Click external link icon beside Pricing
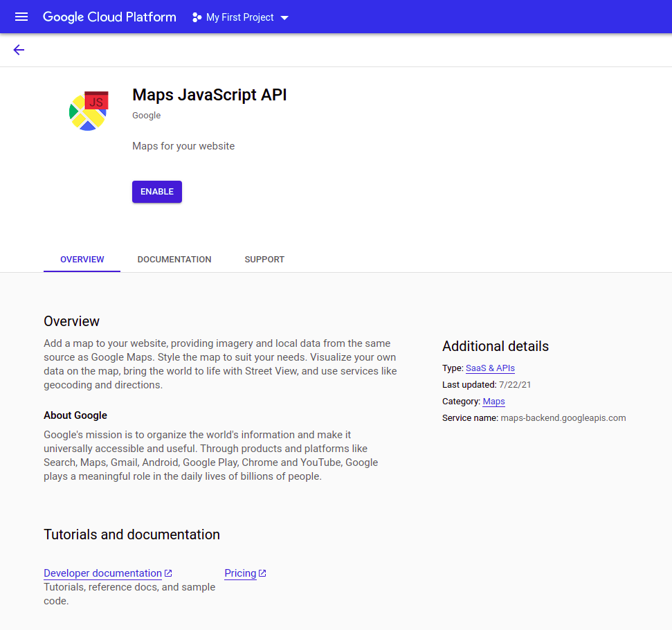The image size is (672, 630). tap(262, 573)
